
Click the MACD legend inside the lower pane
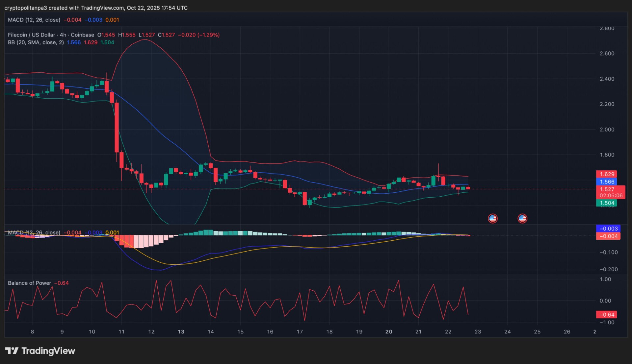34,233
